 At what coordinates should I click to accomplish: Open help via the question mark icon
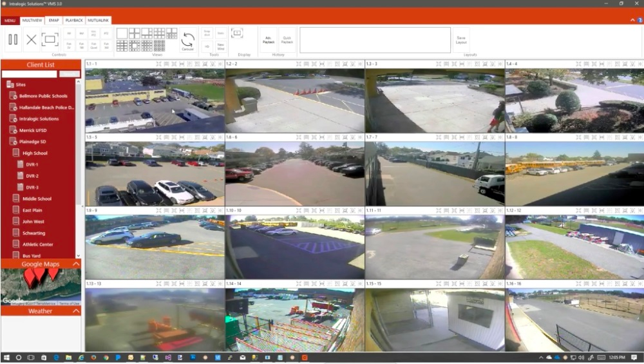click(x=640, y=20)
